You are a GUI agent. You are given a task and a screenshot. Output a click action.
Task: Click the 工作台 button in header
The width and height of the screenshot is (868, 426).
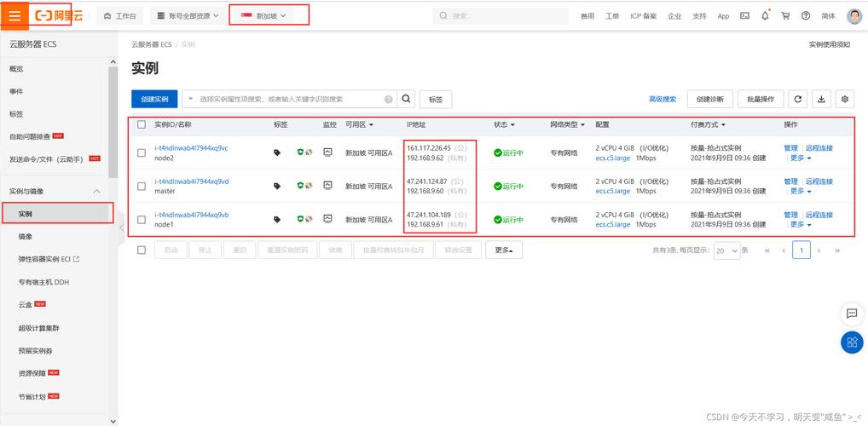119,16
